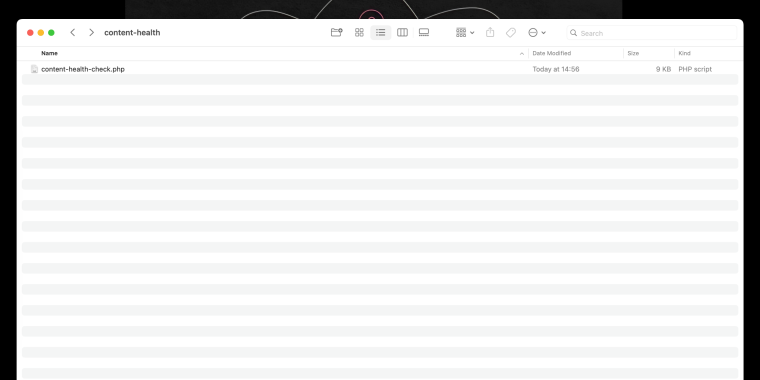Click the Search field
The width and height of the screenshot is (760, 380).
pyautogui.click(x=651, y=33)
